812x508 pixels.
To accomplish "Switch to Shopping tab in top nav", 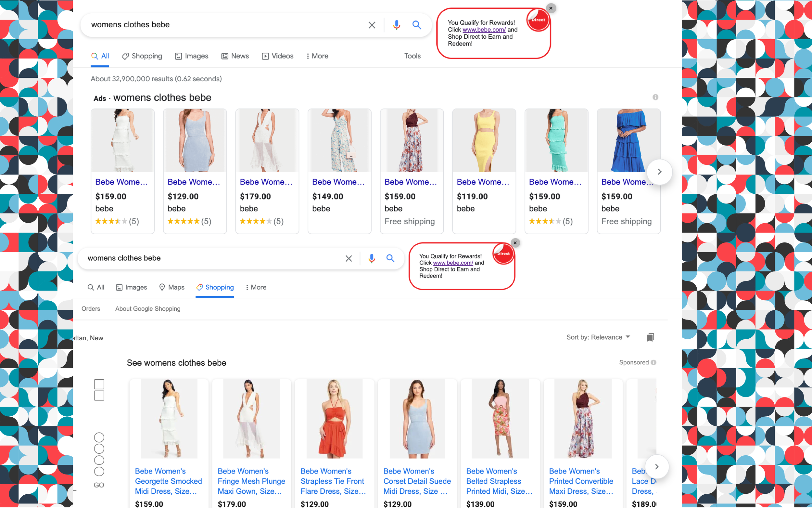I will [142, 56].
